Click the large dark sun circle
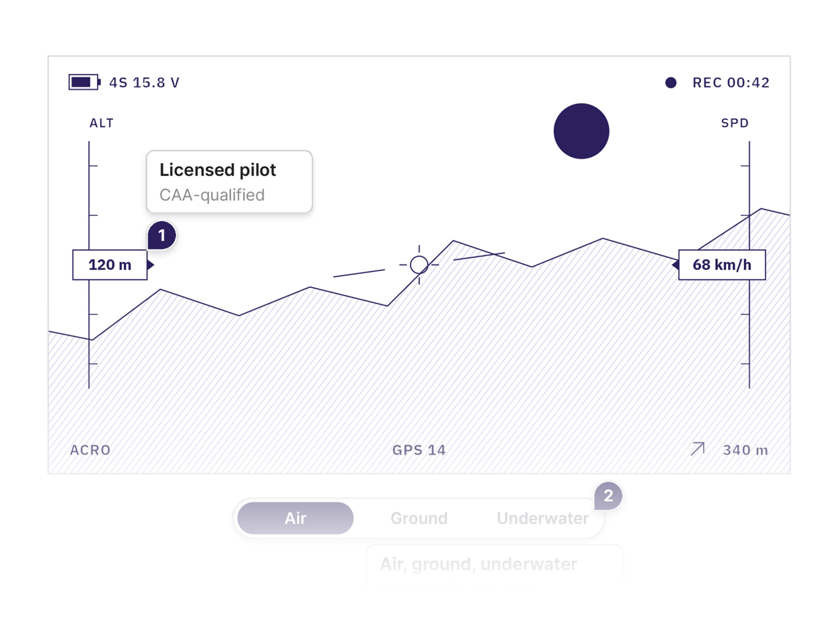Viewport: 840px width, 630px height. coord(581,131)
